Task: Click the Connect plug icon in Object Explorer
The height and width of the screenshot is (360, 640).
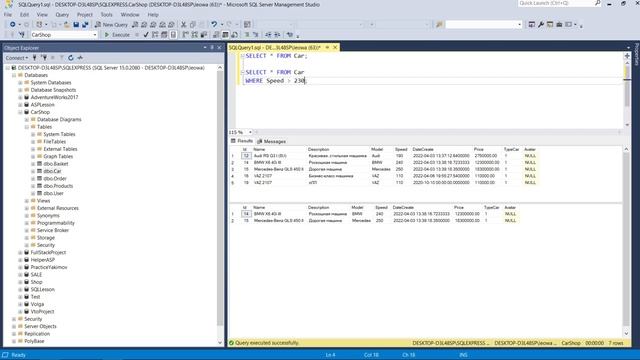Action: (35, 58)
